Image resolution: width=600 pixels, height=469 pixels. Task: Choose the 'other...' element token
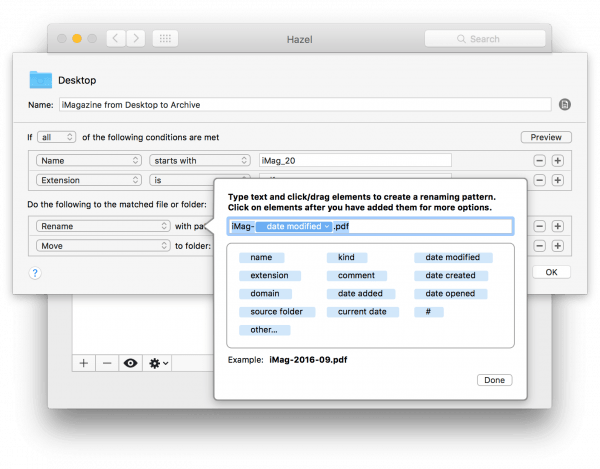264,330
